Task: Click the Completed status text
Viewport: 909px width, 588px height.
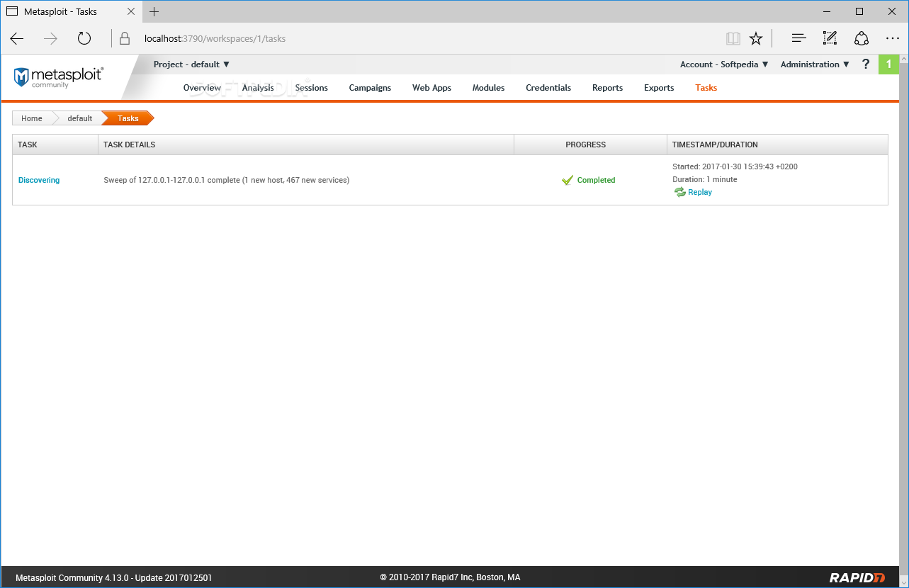Action: tap(596, 180)
